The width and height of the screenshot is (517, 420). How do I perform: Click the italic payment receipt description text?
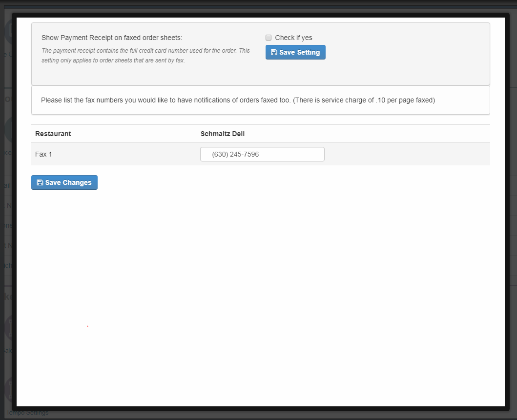point(145,53)
